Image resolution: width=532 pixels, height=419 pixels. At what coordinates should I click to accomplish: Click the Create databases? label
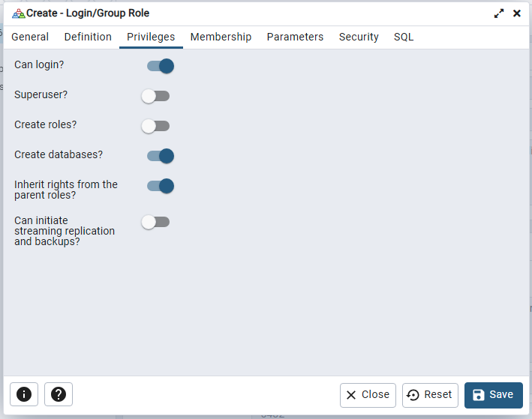[59, 154]
